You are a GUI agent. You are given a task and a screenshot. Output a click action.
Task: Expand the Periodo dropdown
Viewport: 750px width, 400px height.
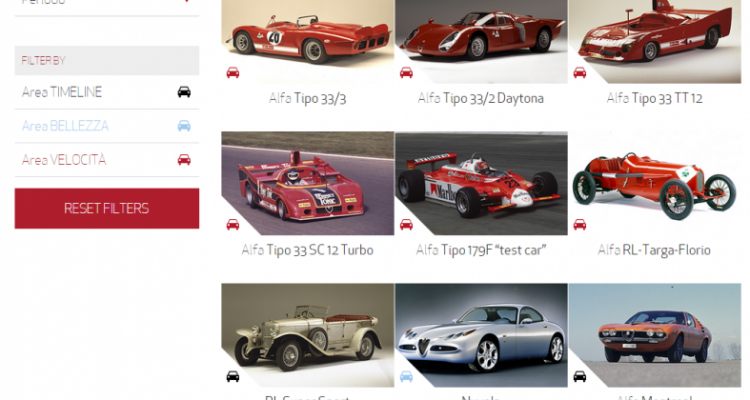(x=106, y=4)
